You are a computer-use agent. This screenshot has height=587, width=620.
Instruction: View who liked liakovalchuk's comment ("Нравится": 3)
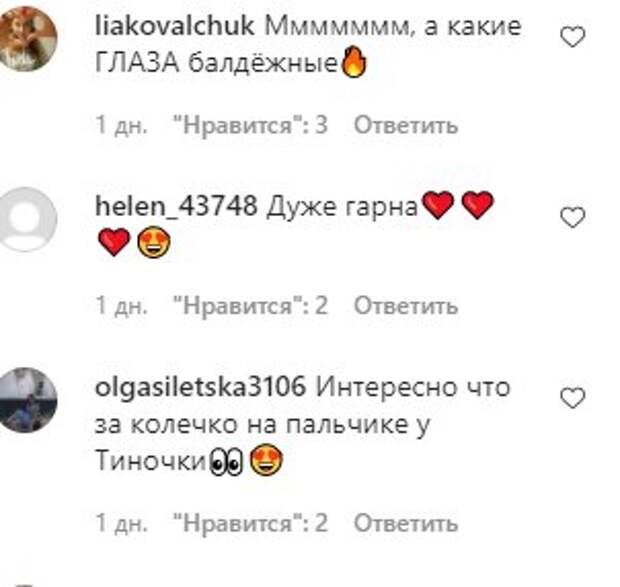[x=251, y=125]
